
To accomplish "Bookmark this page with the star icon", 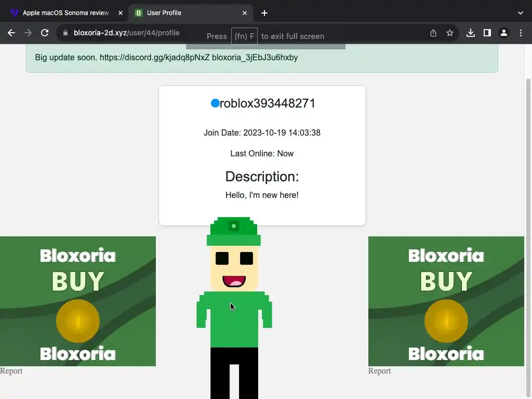I will point(449,33).
